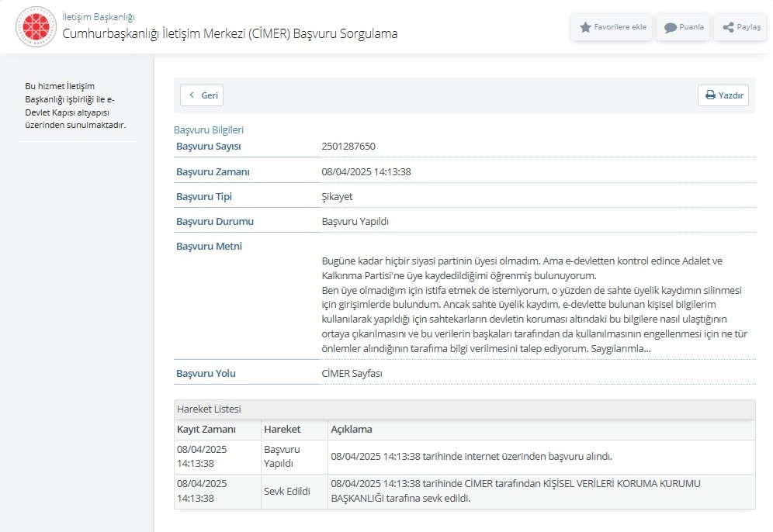
Task: Select the Başvuru Yapıldı status value
Action: click(x=355, y=222)
